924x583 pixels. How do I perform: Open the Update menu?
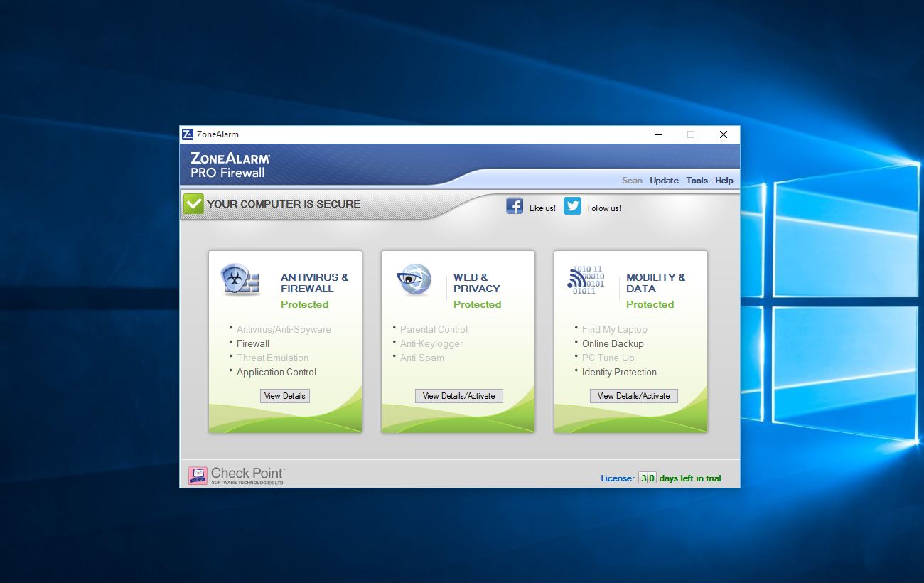click(664, 181)
